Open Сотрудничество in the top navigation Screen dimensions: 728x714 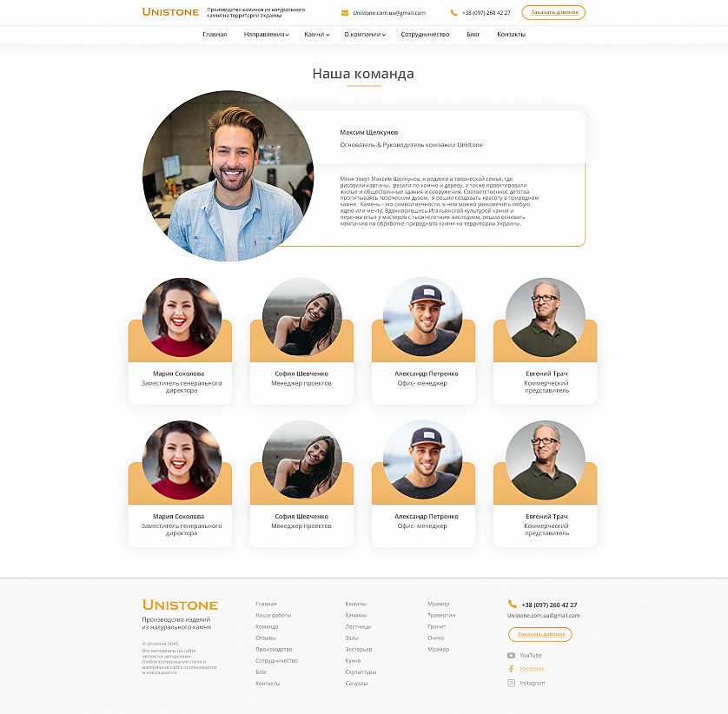pos(425,35)
